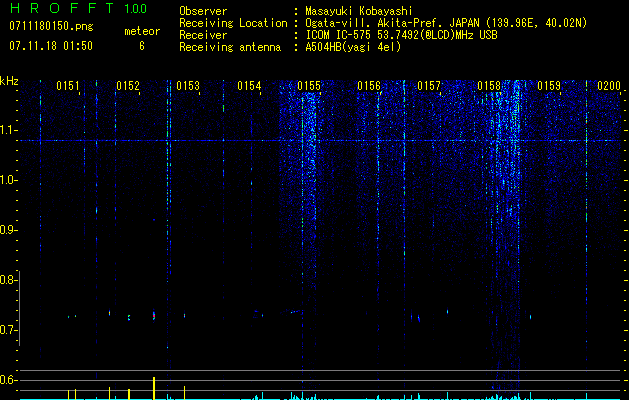Viewport: 629px width, 400px height.
Task: Click the 0159 time marker
Action: pos(549,86)
